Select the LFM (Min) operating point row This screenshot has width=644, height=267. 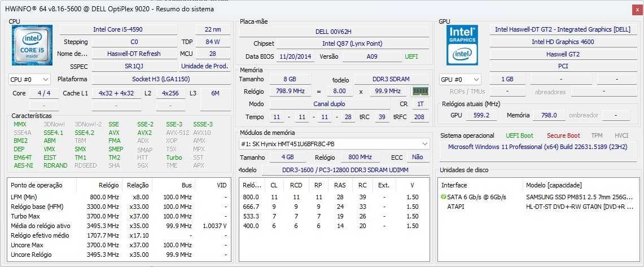(119, 197)
